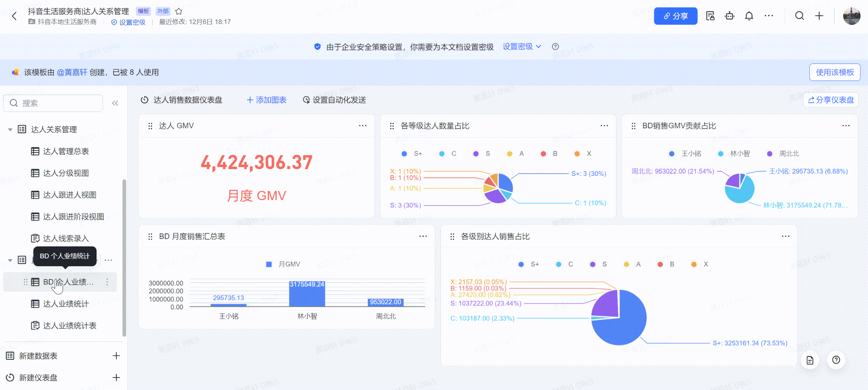868x390 pixels.
Task: Click the plus icon in top bar
Action: pyautogui.click(x=819, y=16)
